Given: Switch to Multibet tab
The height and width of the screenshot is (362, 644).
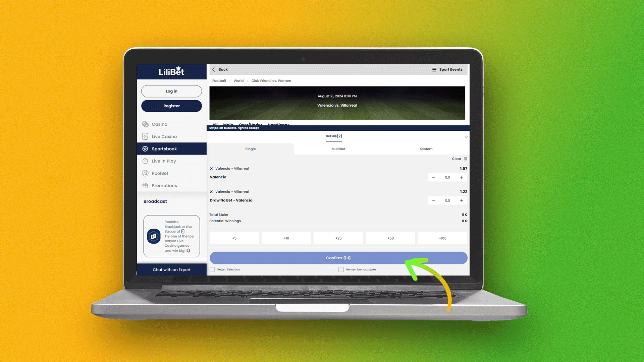Looking at the screenshot, I should pos(338,148).
